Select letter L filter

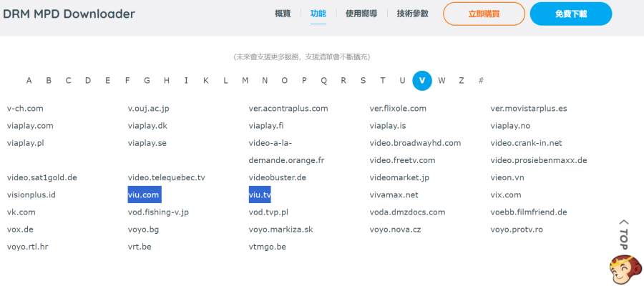point(225,80)
